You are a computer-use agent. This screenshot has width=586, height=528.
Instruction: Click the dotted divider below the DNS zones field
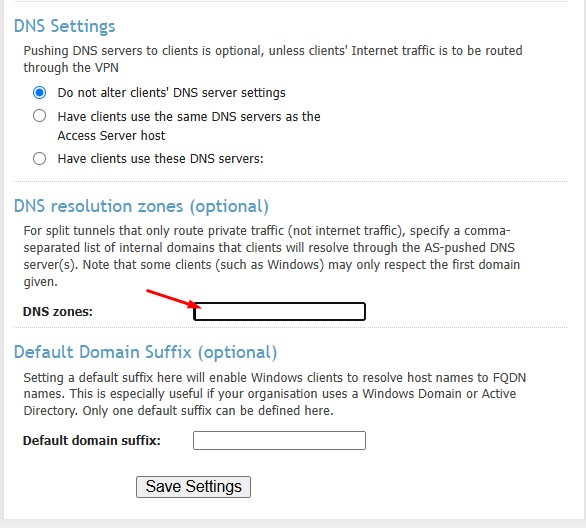click(290, 327)
